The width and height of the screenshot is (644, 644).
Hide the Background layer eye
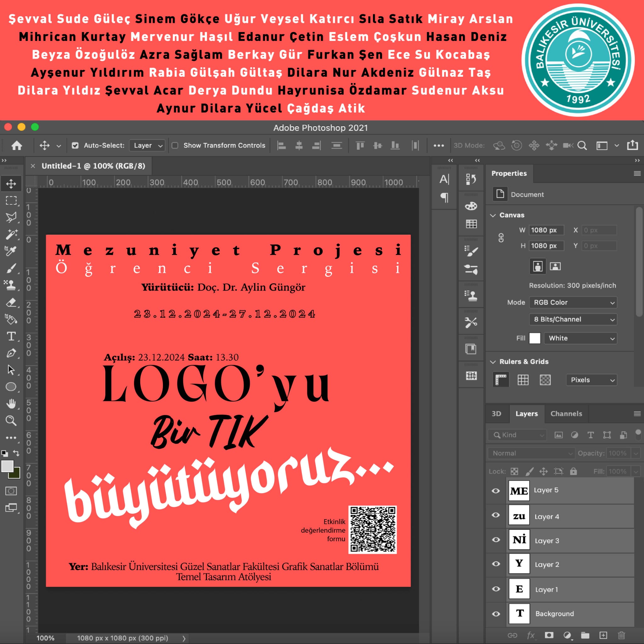coord(496,614)
